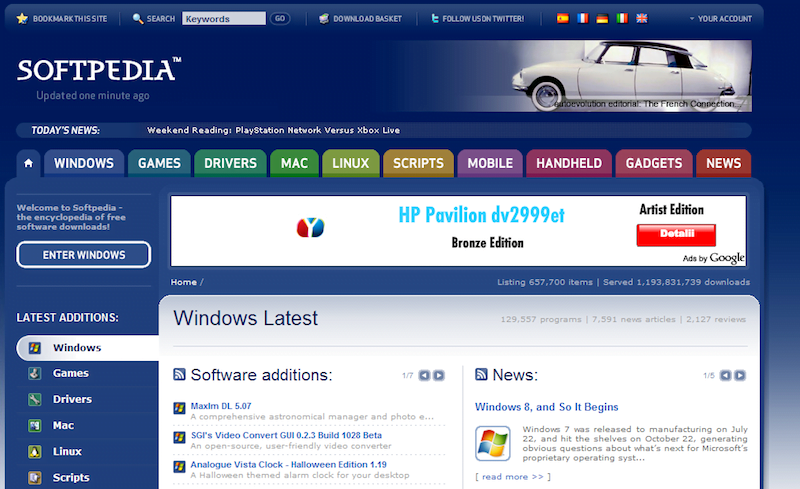
Task: Go to the home tab icon
Action: 29,163
